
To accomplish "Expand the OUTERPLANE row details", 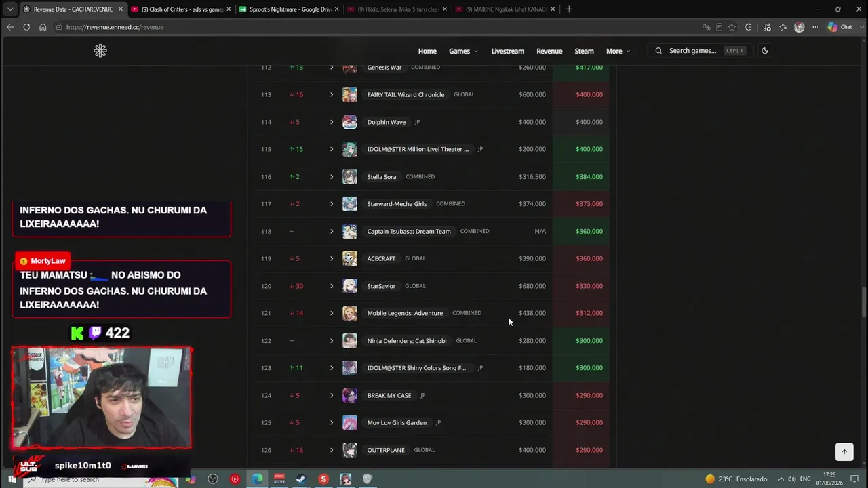I will (x=332, y=450).
